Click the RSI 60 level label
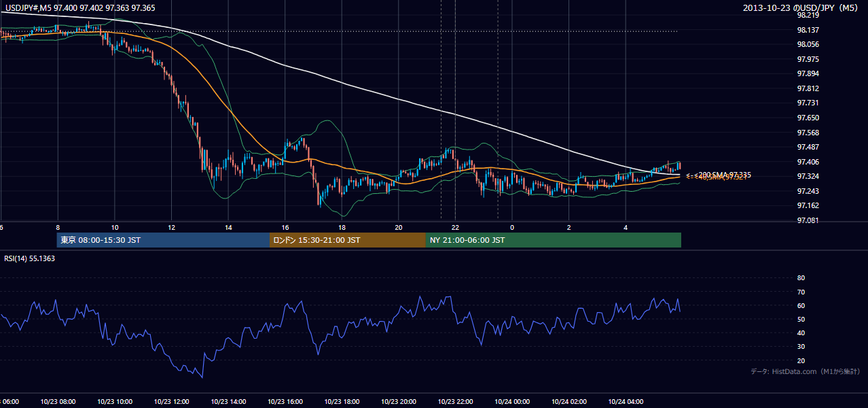The width and height of the screenshot is (868, 408). pyautogui.click(x=801, y=305)
